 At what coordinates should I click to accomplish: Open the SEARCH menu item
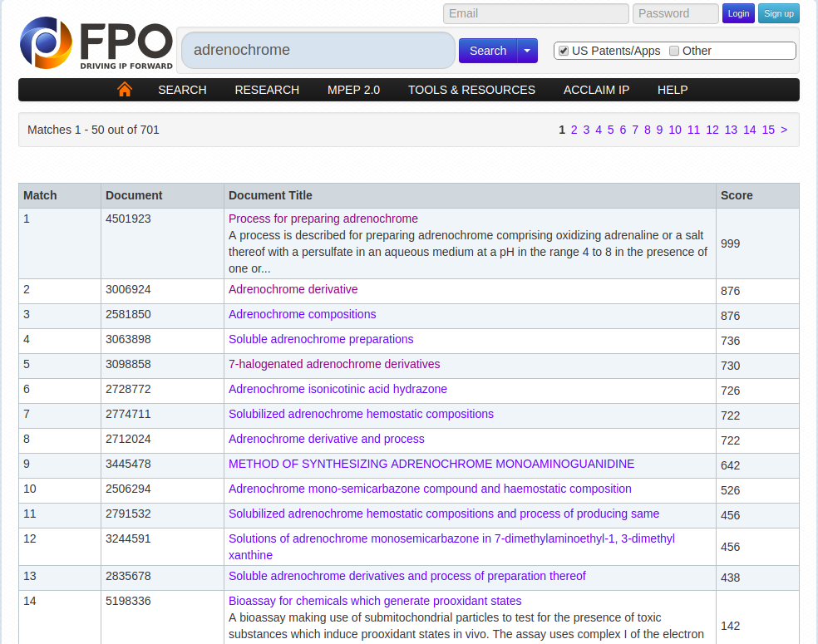[182, 90]
